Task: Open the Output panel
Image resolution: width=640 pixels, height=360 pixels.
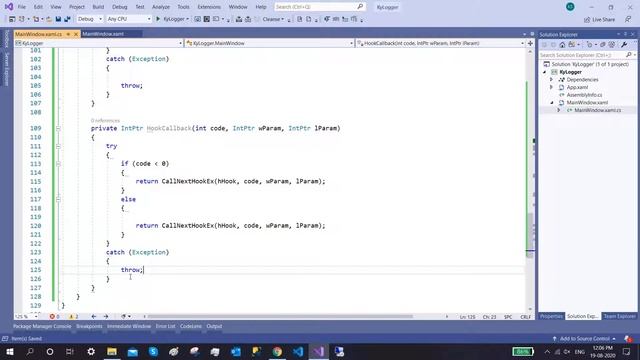Action: [214, 326]
